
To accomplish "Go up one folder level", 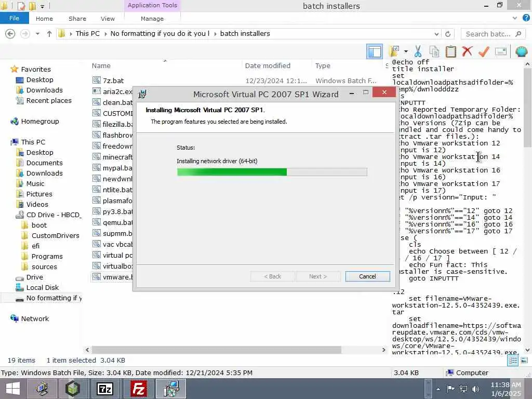I will click(x=49, y=34).
